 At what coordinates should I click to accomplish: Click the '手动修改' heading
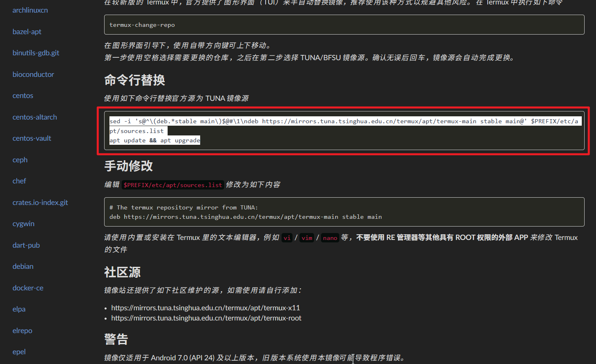click(x=129, y=166)
